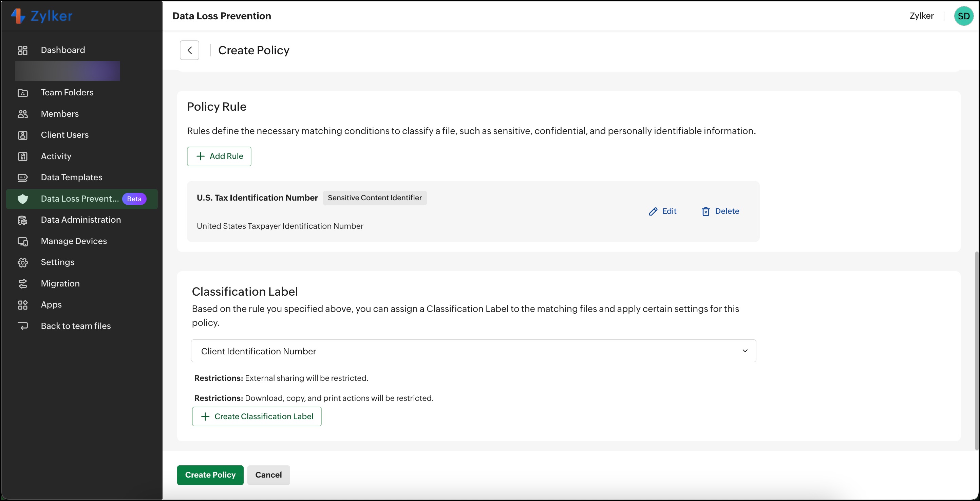Screen dimensions: 980x501
Task: Click the Dashboard grid icon
Action: coord(23,50)
